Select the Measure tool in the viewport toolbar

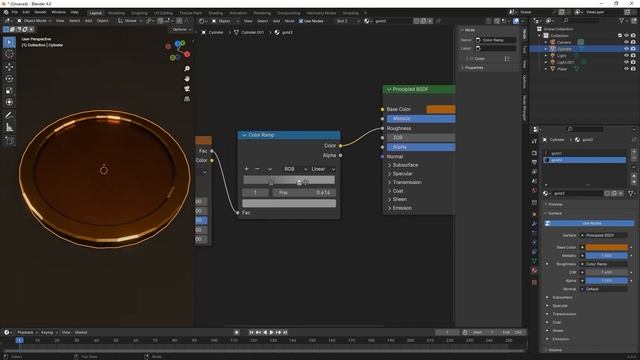tap(9, 127)
